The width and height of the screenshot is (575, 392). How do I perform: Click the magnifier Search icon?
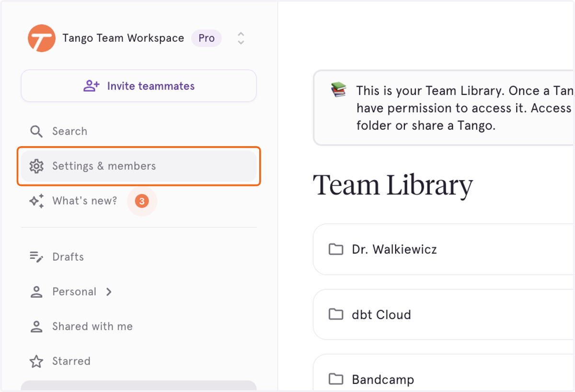[x=36, y=131]
